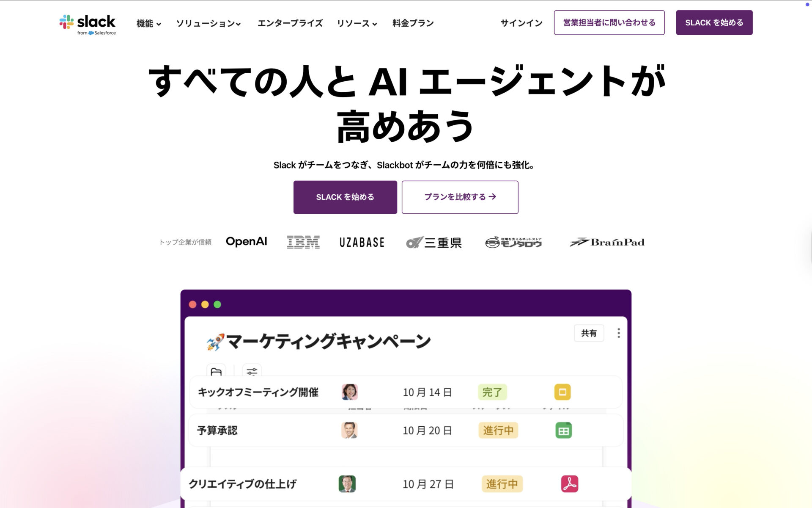The width and height of the screenshot is (812, 508).
Task: Click the folder icon under campaign title
Action: click(216, 371)
